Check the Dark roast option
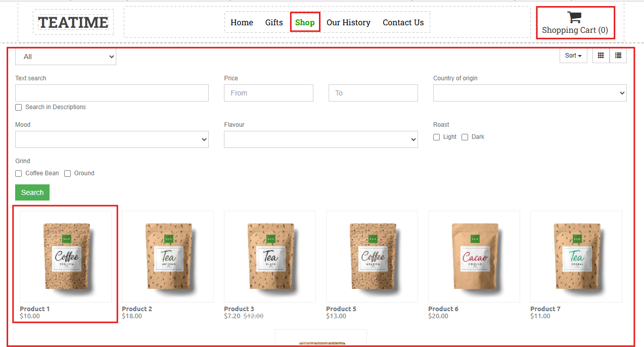Viewport: 644px width, 347px height. click(465, 137)
